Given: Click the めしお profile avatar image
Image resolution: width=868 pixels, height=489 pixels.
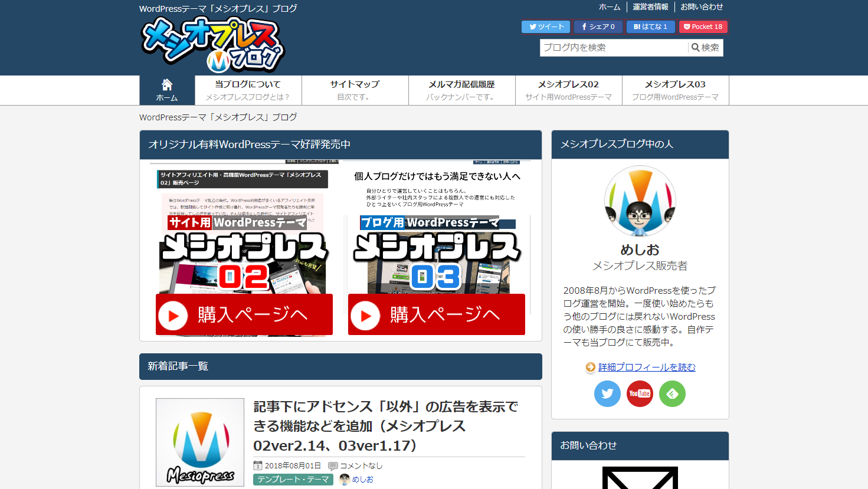Looking at the screenshot, I should pos(640,201).
